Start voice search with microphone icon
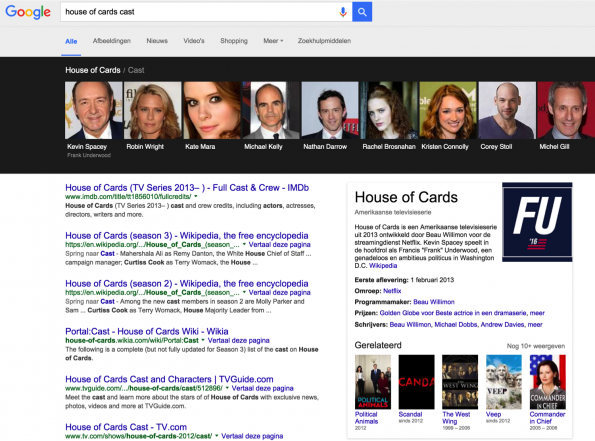 343,12
